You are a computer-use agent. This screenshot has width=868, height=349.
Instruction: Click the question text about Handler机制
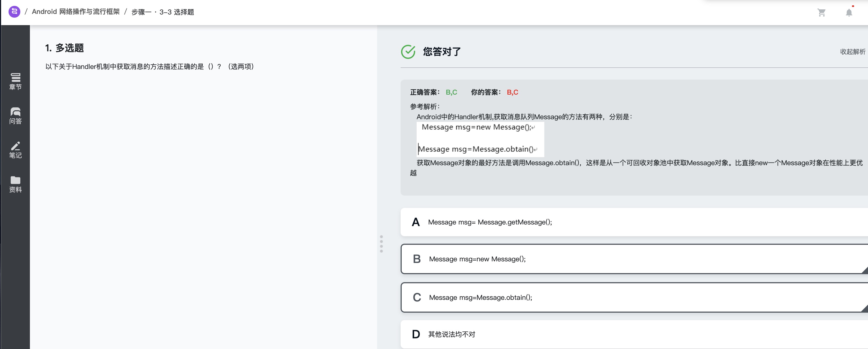(150, 67)
